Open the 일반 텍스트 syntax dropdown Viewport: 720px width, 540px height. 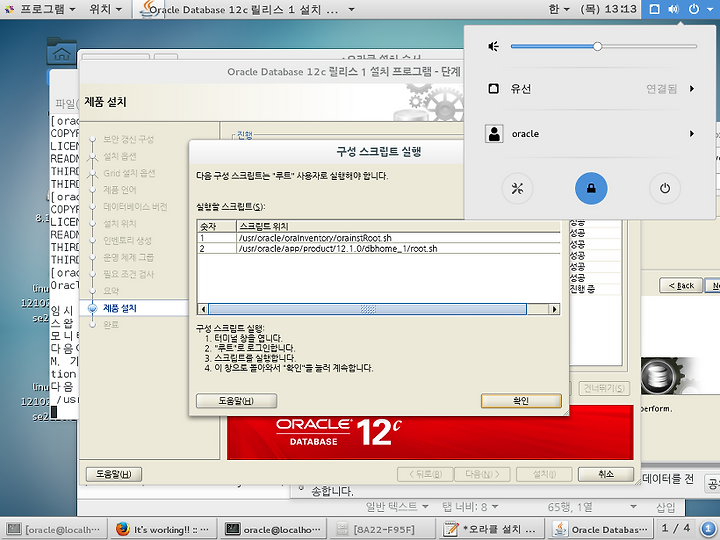(397, 506)
